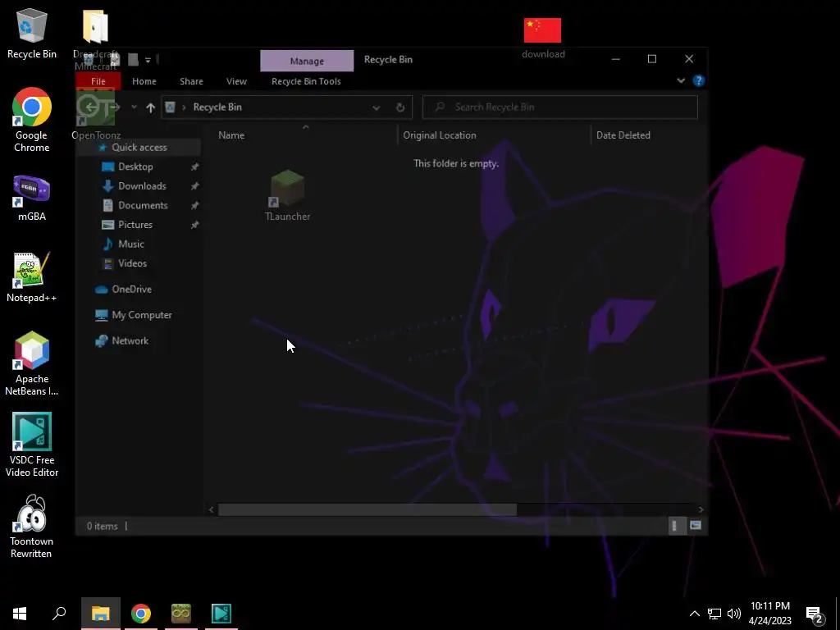840x630 pixels.
Task: Click the Recycle Bin icon in the address bar
Action: (171, 107)
